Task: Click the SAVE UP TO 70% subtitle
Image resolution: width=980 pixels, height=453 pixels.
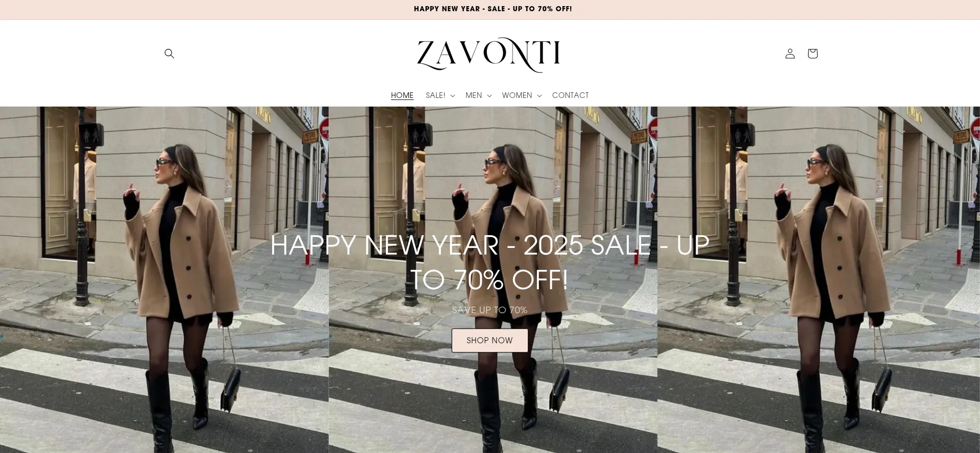Action: [x=489, y=310]
